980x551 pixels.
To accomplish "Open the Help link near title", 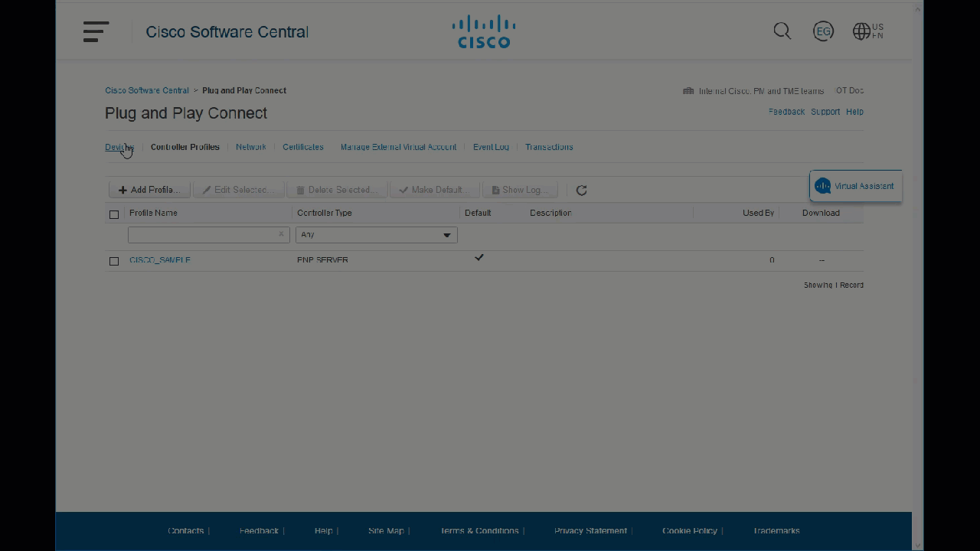I will 854,112.
